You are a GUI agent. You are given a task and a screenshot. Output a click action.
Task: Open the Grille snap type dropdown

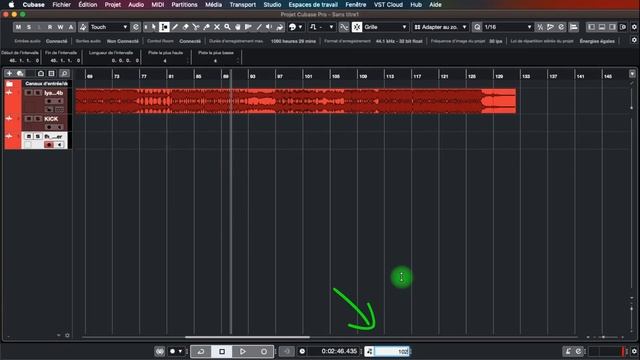(385, 27)
